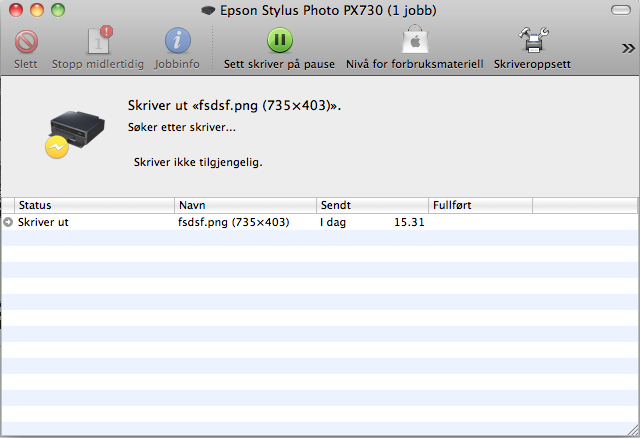This screenshot has height=438, width=640.
Task: Click the arrow icon beside Skriver ut job row
Action: (8, 222)
